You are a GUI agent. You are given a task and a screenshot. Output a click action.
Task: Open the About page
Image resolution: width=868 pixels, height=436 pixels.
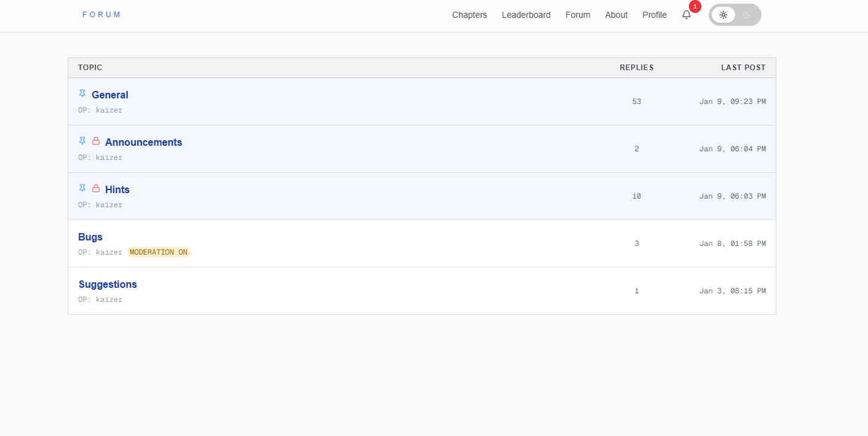click(616, 15)
